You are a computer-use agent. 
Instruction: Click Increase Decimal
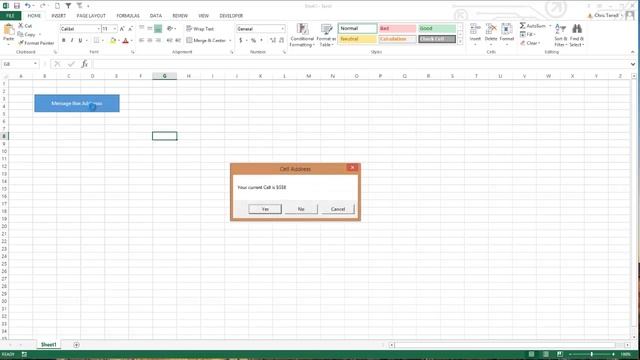pyautogui.click(x=273, y=40)
